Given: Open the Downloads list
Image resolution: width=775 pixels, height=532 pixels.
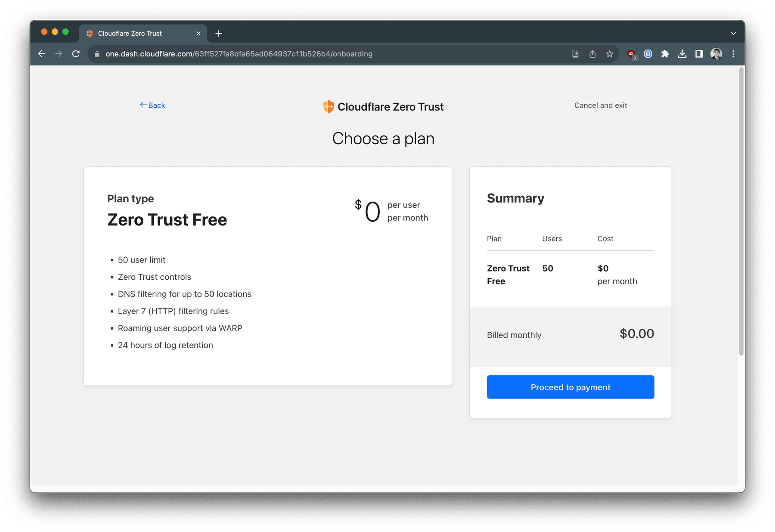Looking at the screenshot, I should (x=682, y=54).
